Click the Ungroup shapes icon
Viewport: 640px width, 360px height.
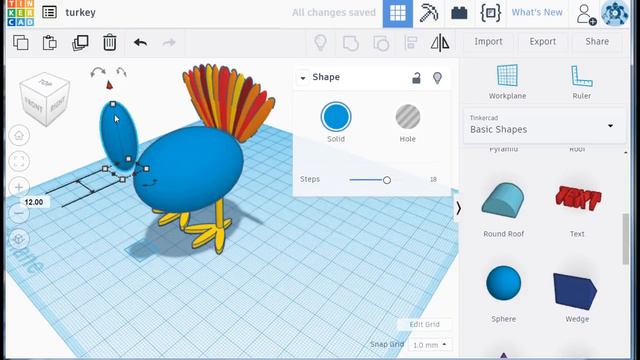coord(381,43)
